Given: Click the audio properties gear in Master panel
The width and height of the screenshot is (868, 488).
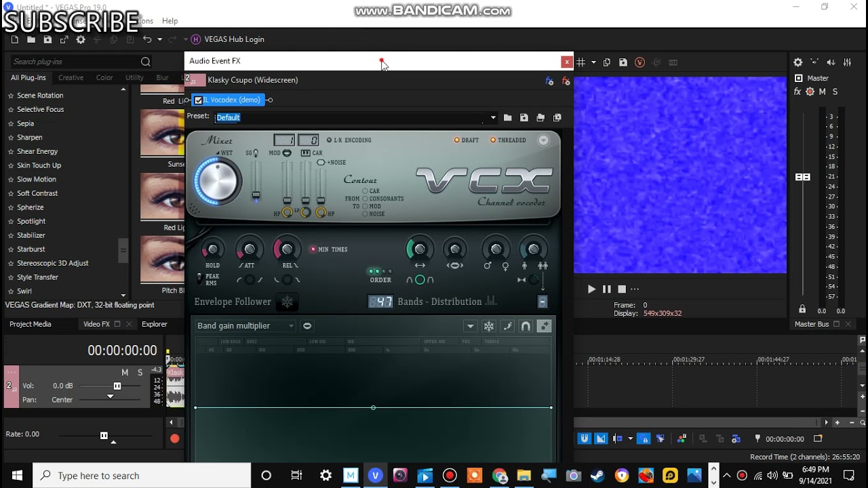Looking at the screenshot, I should coord(798,62).
